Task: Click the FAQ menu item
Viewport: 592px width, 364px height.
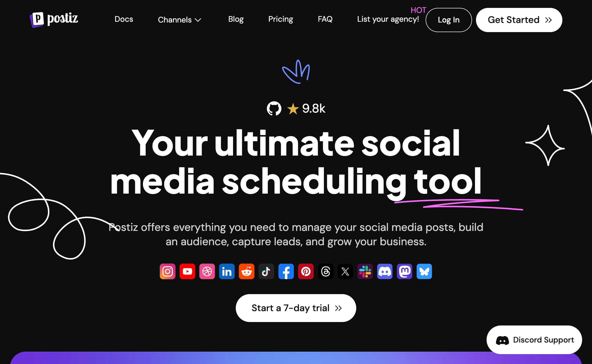Action: (x=325, y=19)
